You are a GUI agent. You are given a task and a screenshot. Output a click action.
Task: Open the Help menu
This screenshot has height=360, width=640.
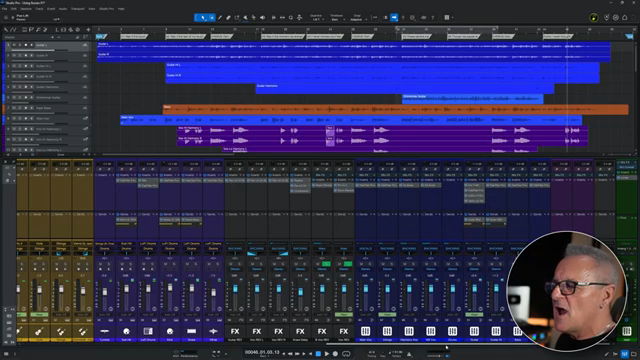(121, 9)
